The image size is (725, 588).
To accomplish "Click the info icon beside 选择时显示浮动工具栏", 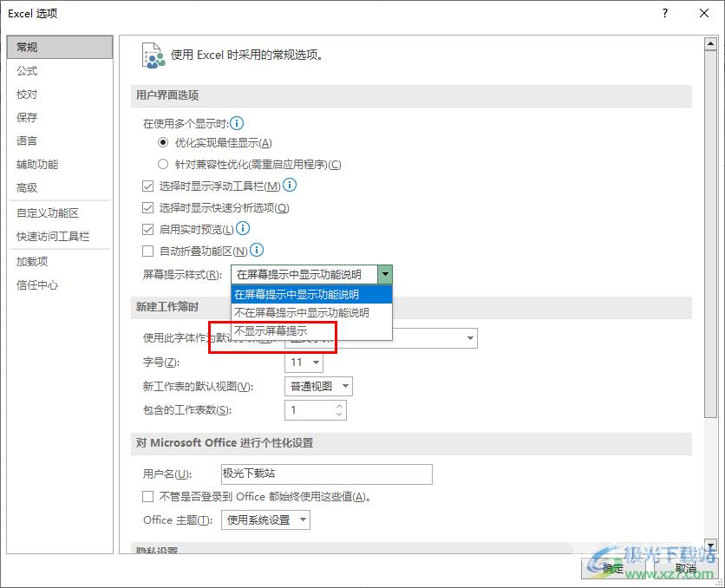I will click(290, 186).
